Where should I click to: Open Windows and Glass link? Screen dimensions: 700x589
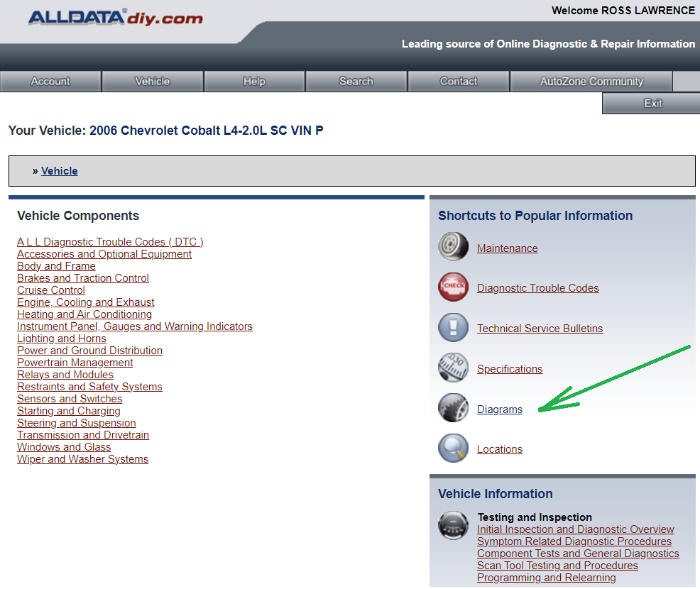(x=64, y=446)
